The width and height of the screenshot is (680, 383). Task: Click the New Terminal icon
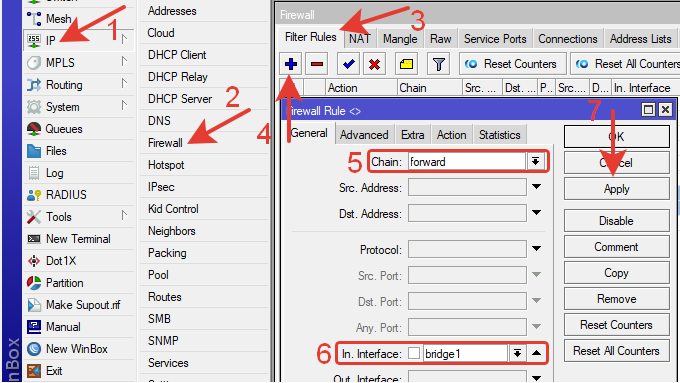tap(34, 239)
